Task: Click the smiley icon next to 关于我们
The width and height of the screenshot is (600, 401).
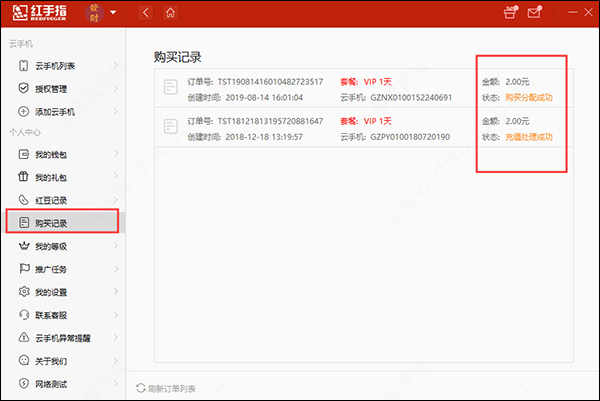Action: tap(24, 360)
